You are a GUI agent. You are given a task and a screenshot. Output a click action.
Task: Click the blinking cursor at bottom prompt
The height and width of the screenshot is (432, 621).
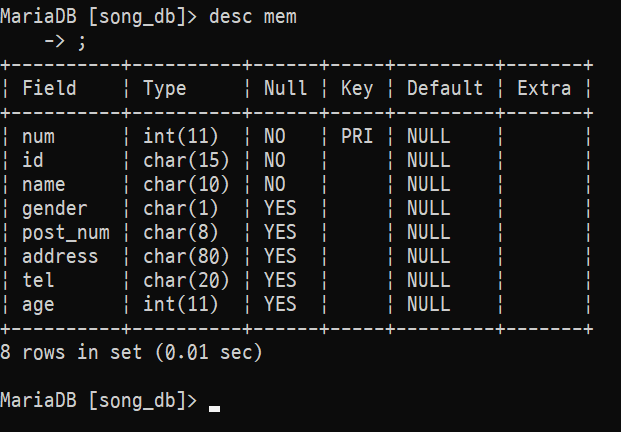point(214,405)
